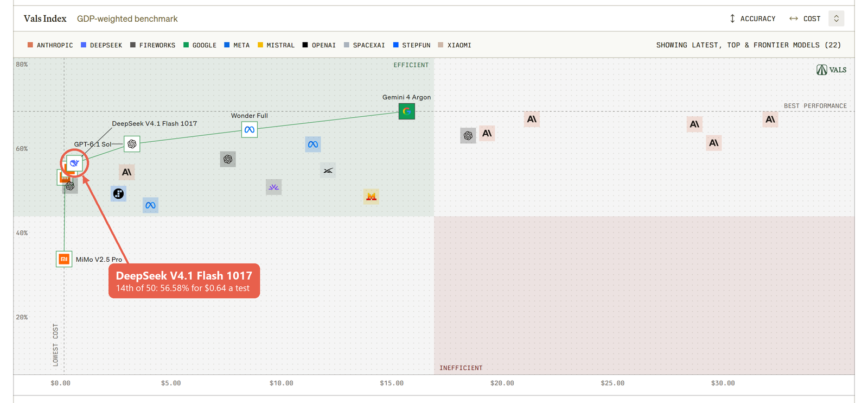The width and height of the screenshot is (868, 403).
Task: Toggle DeepSeek in the legend
Action: [101, 45]
